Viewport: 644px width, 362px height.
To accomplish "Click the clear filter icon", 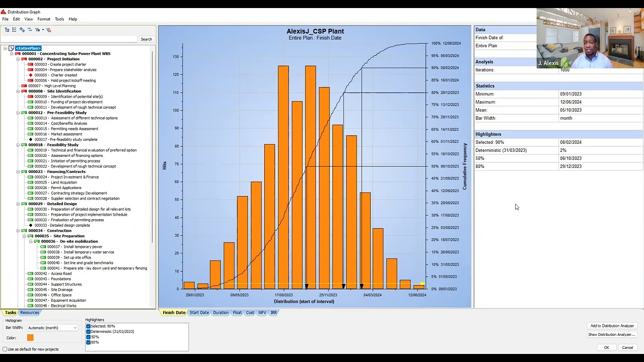I will coord(49,30).
